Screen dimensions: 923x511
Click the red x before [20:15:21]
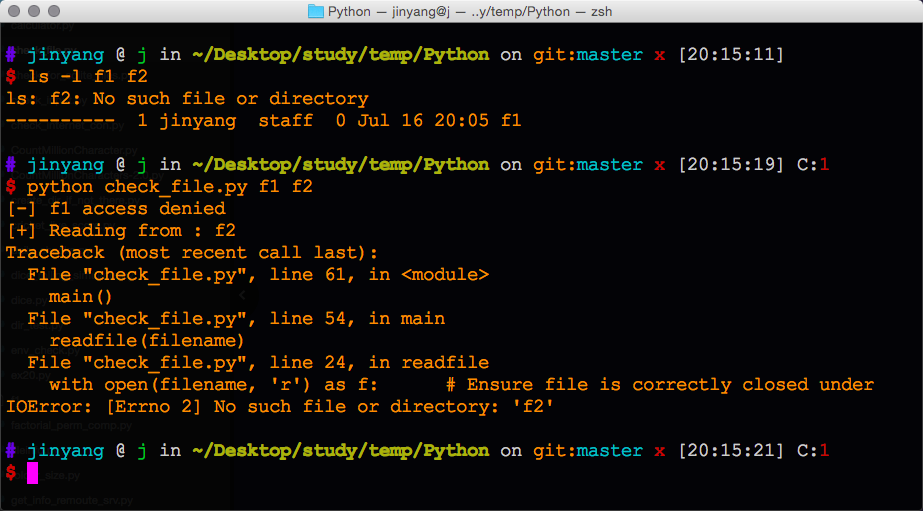coord(660,452)
